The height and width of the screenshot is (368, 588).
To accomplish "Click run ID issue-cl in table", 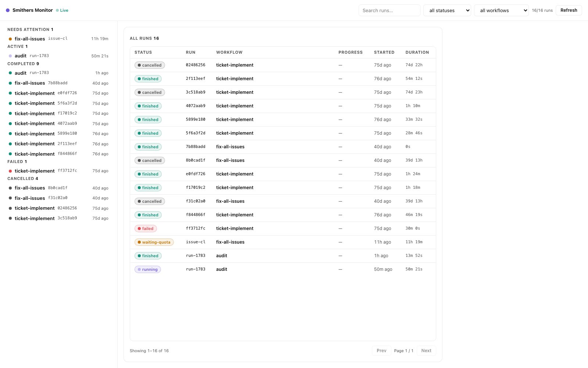I will (196, 242).
